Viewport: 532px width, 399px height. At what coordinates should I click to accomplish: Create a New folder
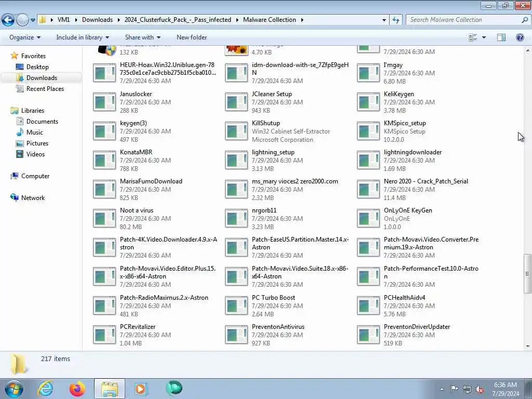click(192, 37)
